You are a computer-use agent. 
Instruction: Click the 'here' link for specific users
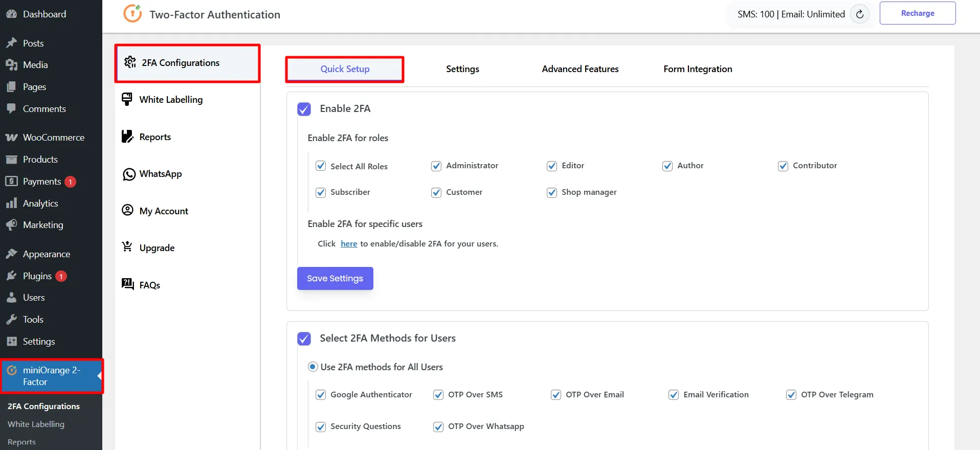point(349,244)
